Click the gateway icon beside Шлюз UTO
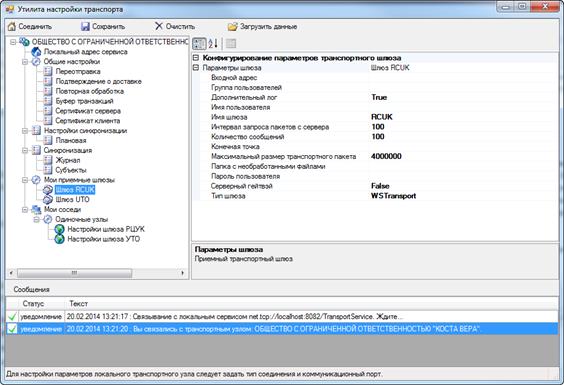 48,199
